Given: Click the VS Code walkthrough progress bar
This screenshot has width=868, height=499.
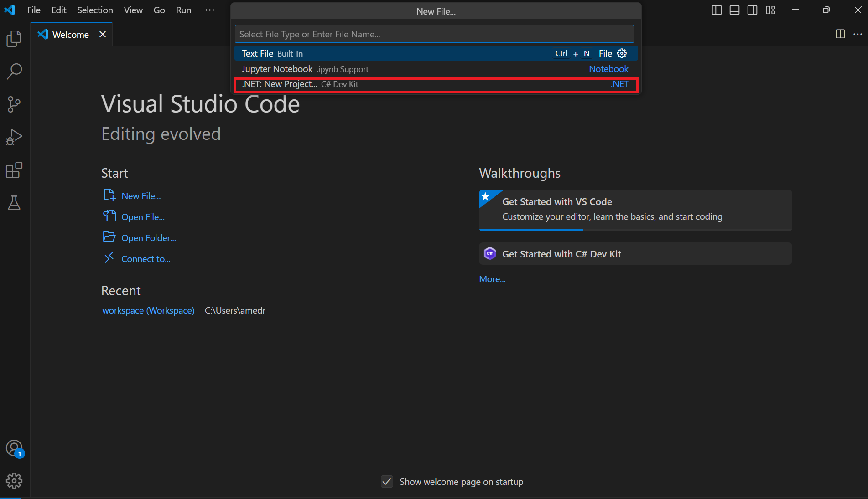Looking at the screenshot, I should click(635, 230).
